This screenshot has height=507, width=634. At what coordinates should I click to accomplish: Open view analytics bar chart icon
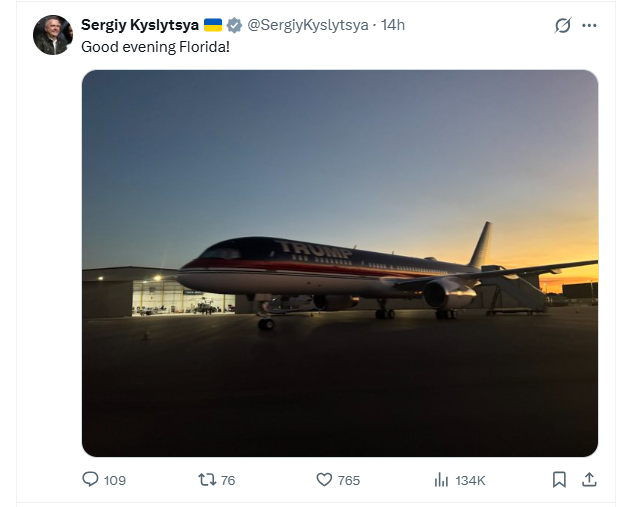coord(441,480)
